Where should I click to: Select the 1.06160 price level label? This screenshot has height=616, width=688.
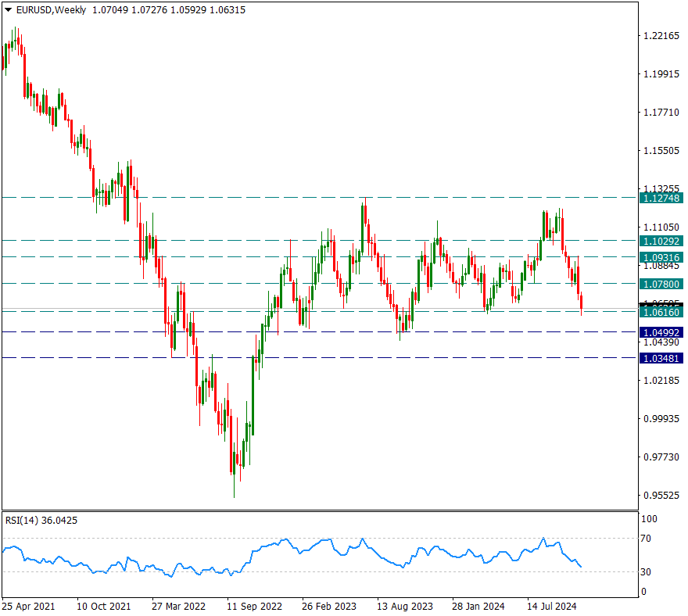[661, 312]
